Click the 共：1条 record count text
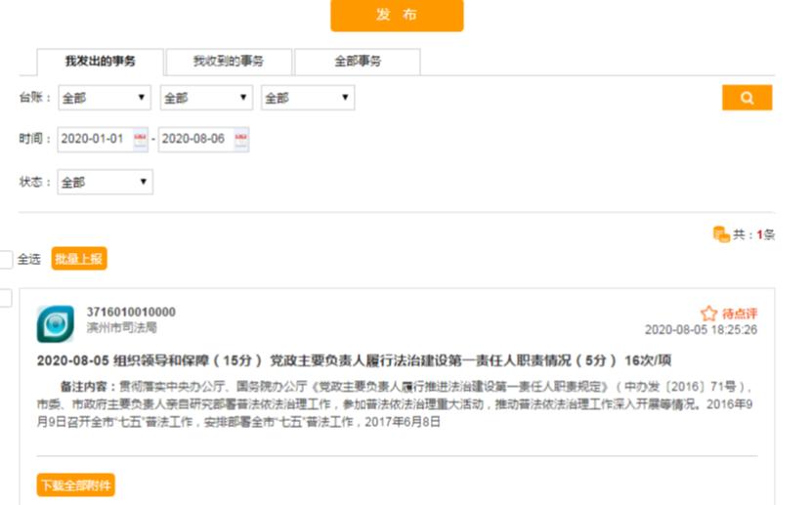812x505 pixels. pyautogui.click(x=753, y=234)
